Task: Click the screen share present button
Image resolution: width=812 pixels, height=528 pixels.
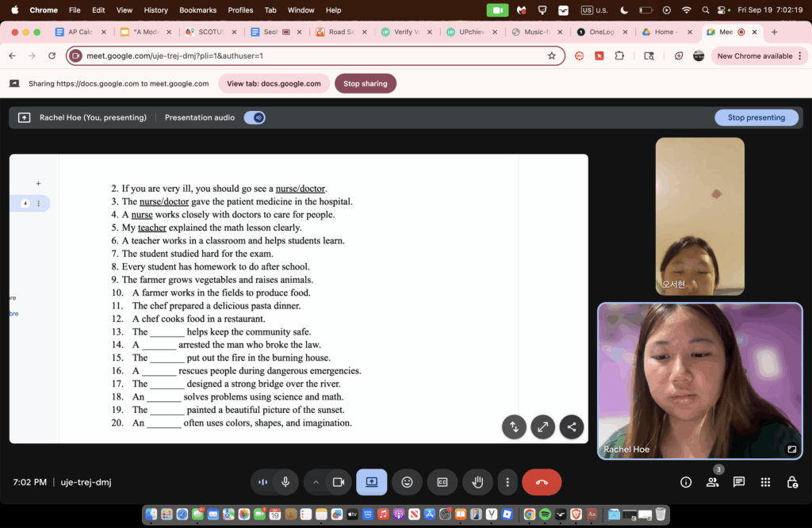Action: (x=371, y=482)
